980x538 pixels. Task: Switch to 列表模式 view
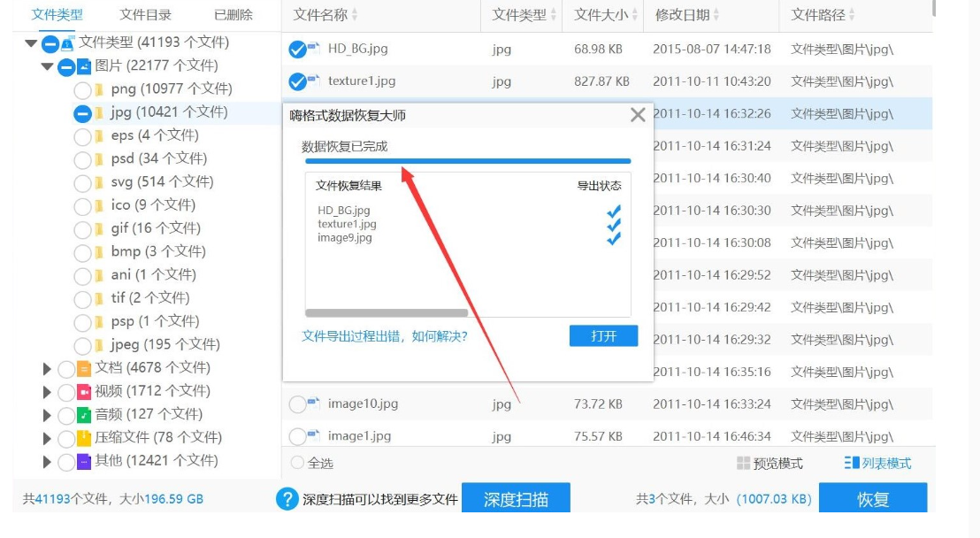877,463
